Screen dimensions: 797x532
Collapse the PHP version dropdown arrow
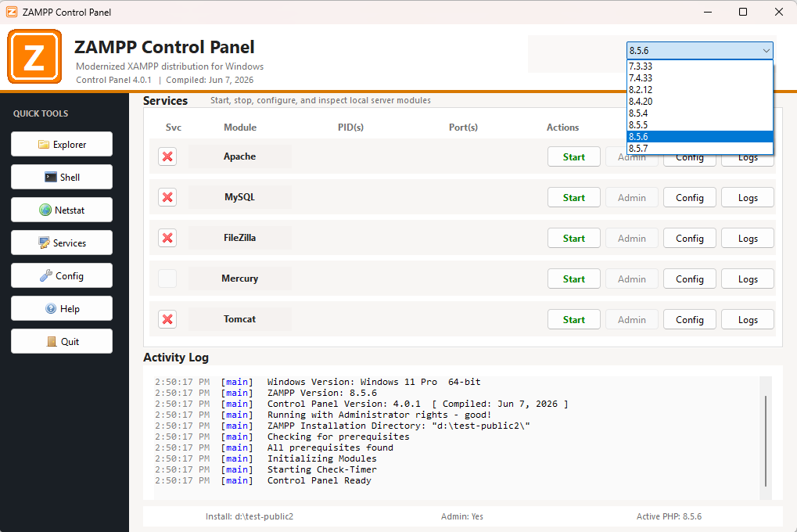click(x=766, y=50)
